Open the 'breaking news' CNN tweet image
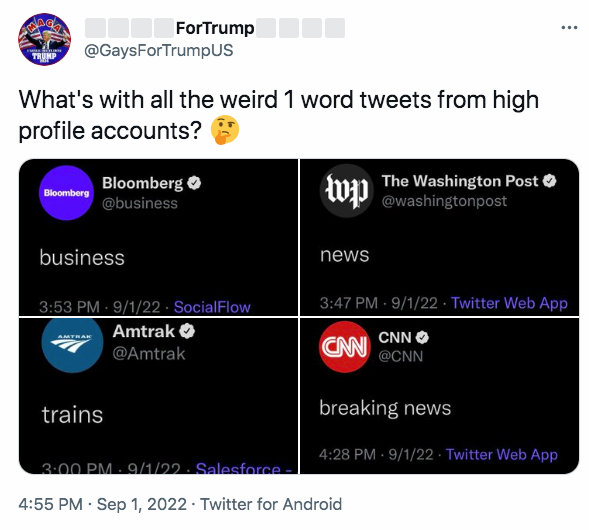This screenshot has height=530, width=589. click(x=439, y=396)
